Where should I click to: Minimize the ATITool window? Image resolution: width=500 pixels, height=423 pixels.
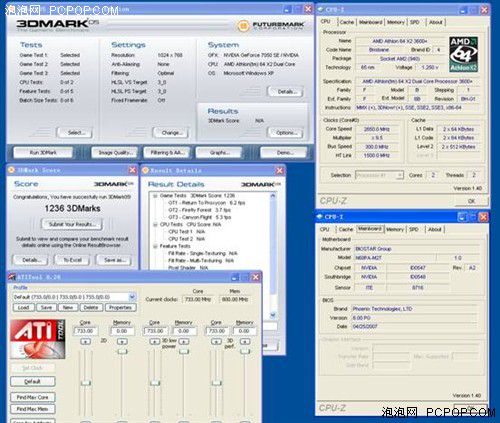coord(235,277)
